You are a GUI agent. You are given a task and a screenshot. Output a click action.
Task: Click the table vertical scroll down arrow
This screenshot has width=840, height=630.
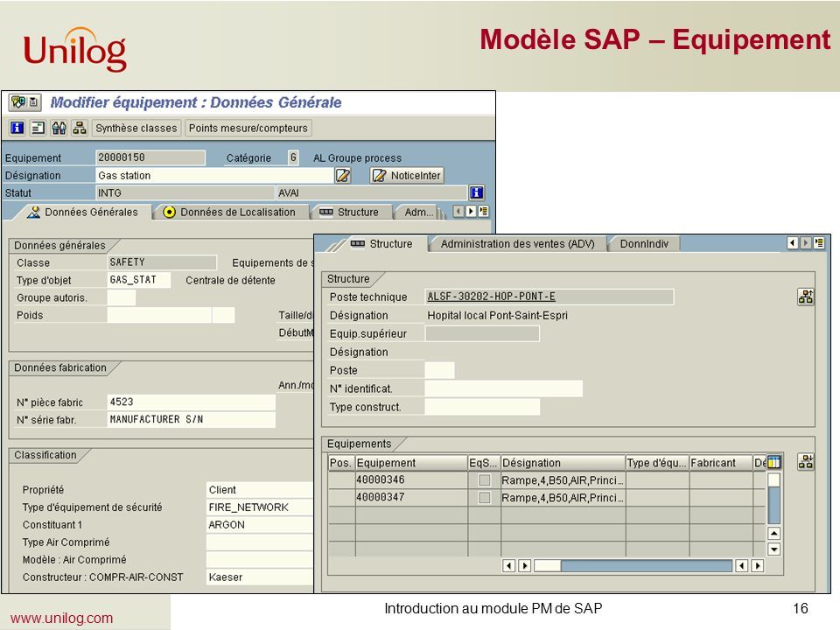pyautogui.click(x=774, y=549)
